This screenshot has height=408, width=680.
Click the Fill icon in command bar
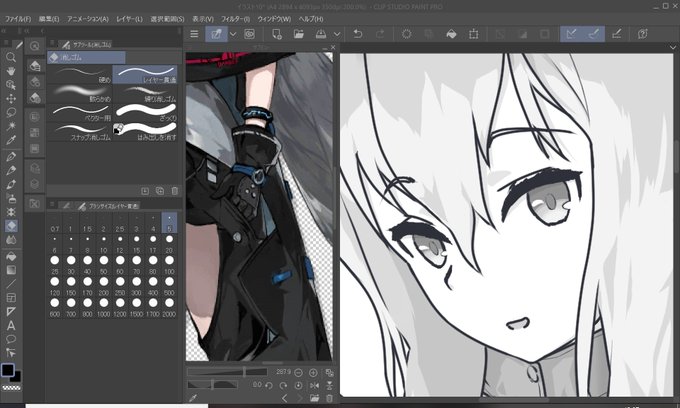(451, 34)
